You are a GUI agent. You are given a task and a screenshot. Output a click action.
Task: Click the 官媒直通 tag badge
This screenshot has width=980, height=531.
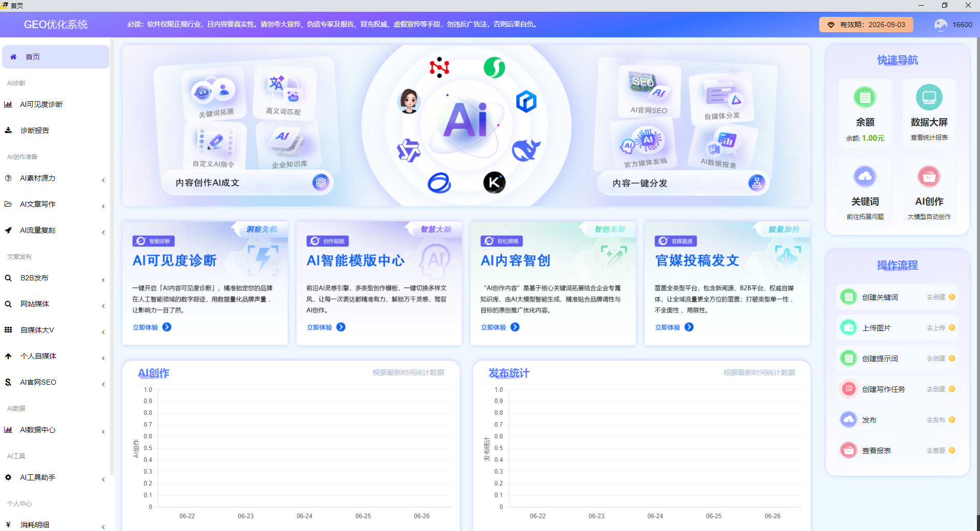click(x=676, y=241)
